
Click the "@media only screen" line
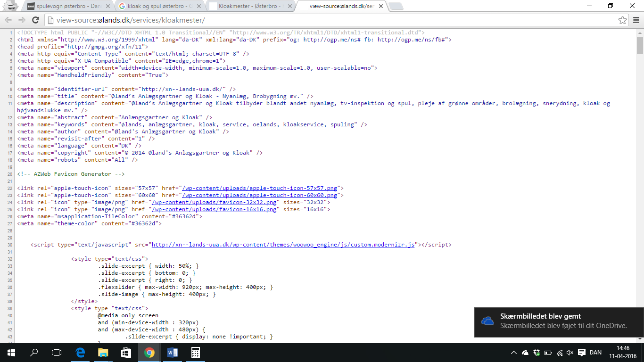128,315
